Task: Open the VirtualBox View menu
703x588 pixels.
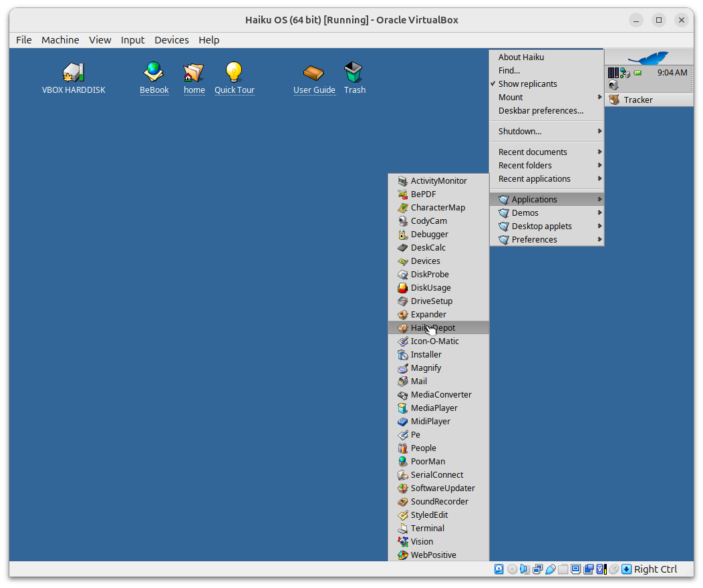Action: (x=100, y=40)
